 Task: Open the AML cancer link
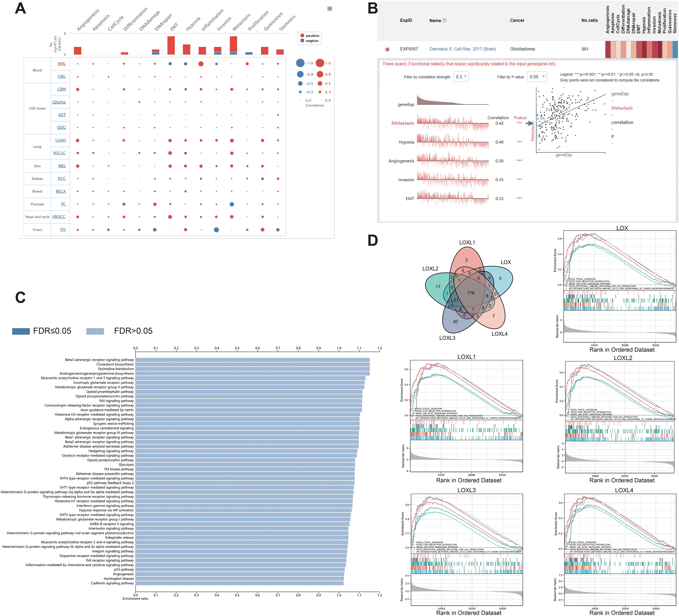(x=62, y=64)
